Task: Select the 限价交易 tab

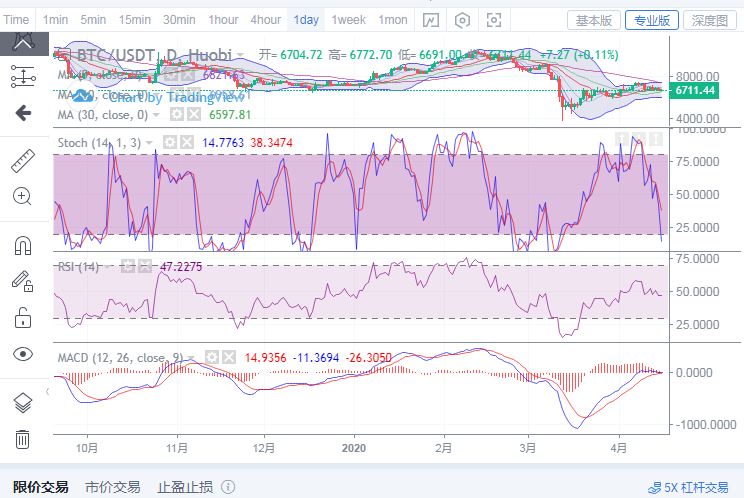Action: [x=41, y=487]
